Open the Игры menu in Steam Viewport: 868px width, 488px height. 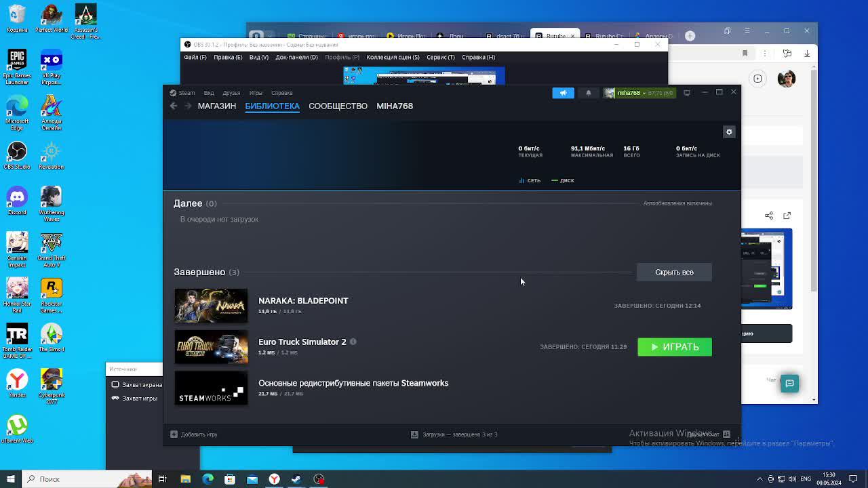pos(256,93)
